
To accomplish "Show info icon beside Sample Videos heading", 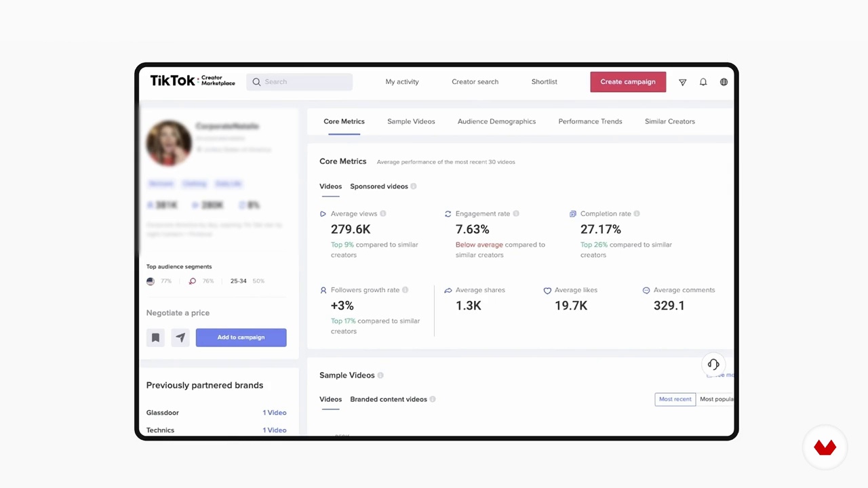I will coord(380,375).
